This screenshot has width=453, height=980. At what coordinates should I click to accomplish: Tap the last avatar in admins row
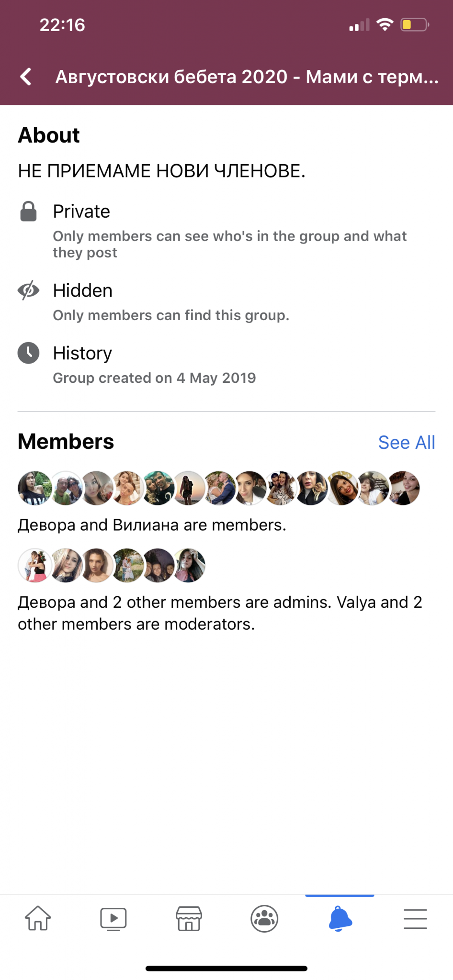pyautogui.click(x=189, y=565)
